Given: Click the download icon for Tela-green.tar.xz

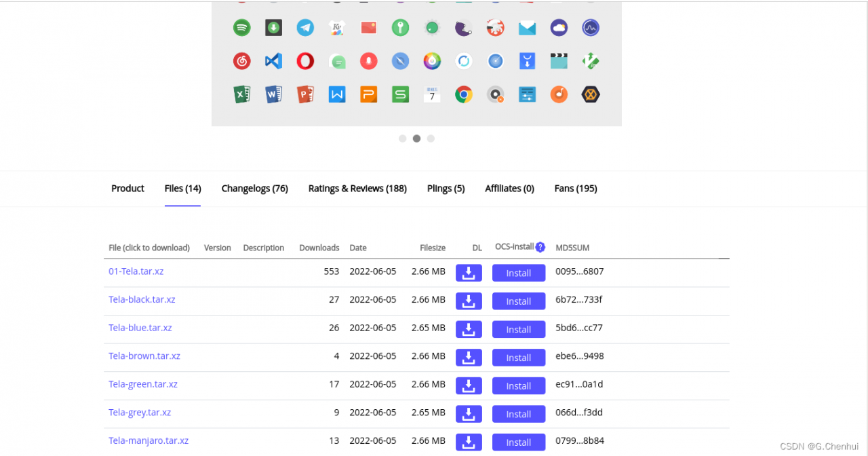Looking at the screenshot, I should pyautogui.click(x=469, y=385).
